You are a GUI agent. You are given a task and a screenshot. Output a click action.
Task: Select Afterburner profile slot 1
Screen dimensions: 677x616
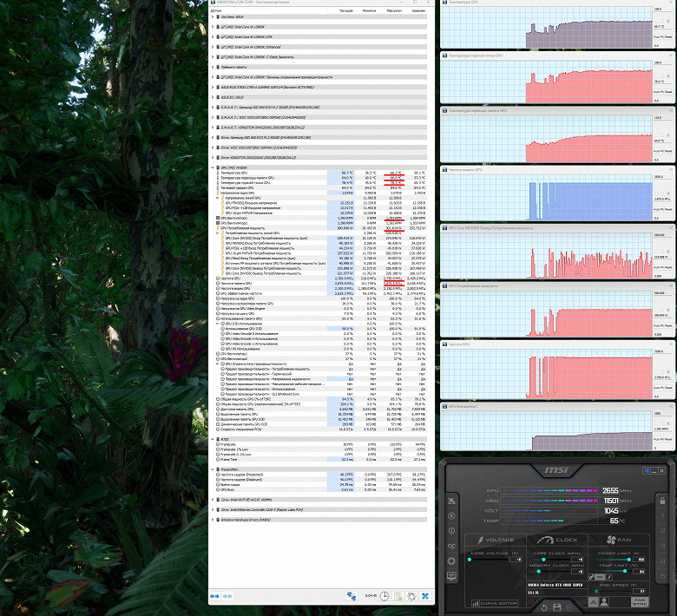point(662,516)
